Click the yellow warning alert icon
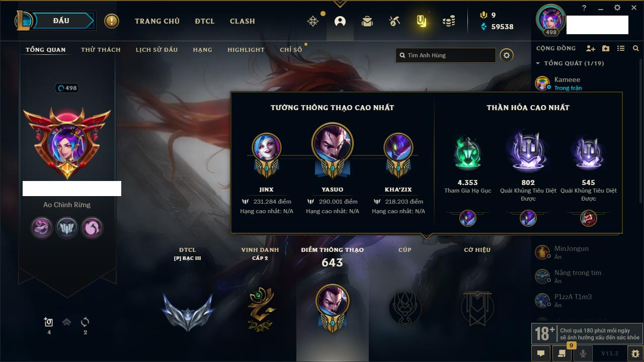The image size is (644, 362). [112, 21]
